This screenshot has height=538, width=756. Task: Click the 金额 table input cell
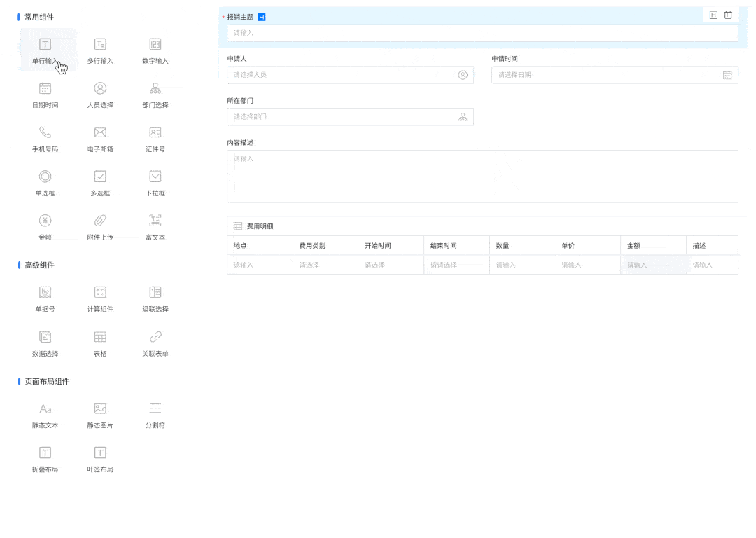653,265
